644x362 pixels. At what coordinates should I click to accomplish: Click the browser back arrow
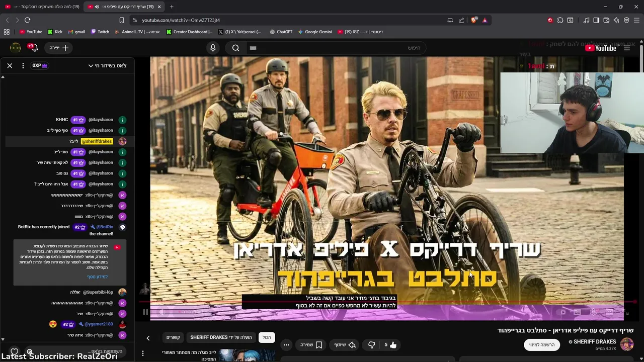pyautogui.click(x=7, y=20)
